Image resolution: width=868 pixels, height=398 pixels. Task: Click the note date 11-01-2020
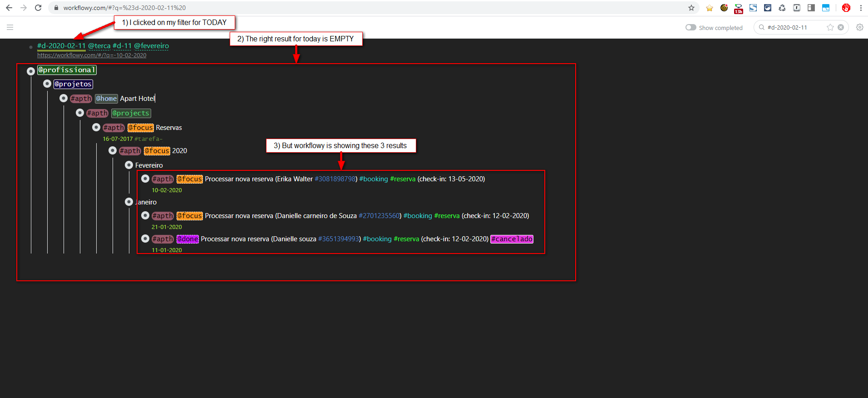pyautogui.click(x=167, y=250)
